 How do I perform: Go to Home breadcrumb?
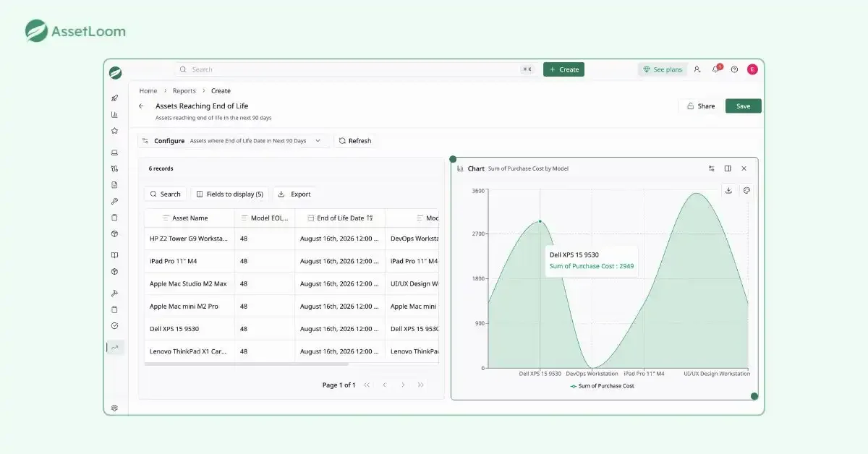click(148, 91)
